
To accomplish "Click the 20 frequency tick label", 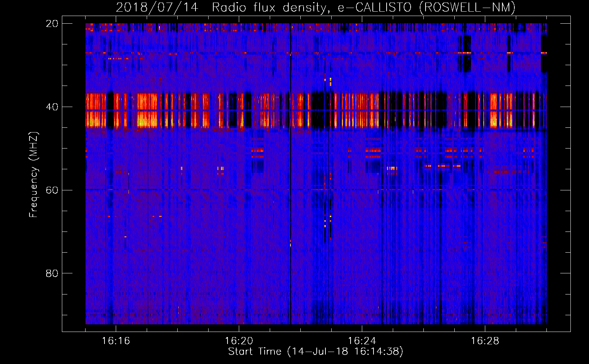I will (x=52, y=24).
